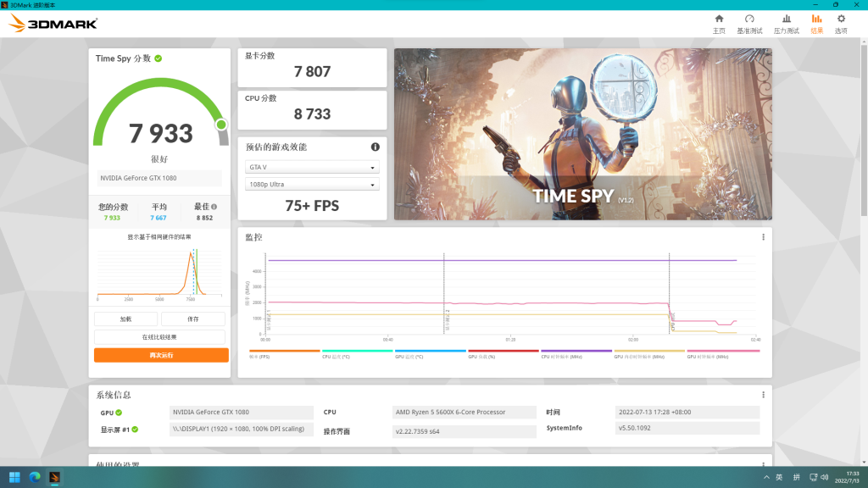Click the TIME SPY benchmark banner image
Image resolution: width=868 pixels, height=488 pixels.
pyautogui.click(x=582, y=134)
